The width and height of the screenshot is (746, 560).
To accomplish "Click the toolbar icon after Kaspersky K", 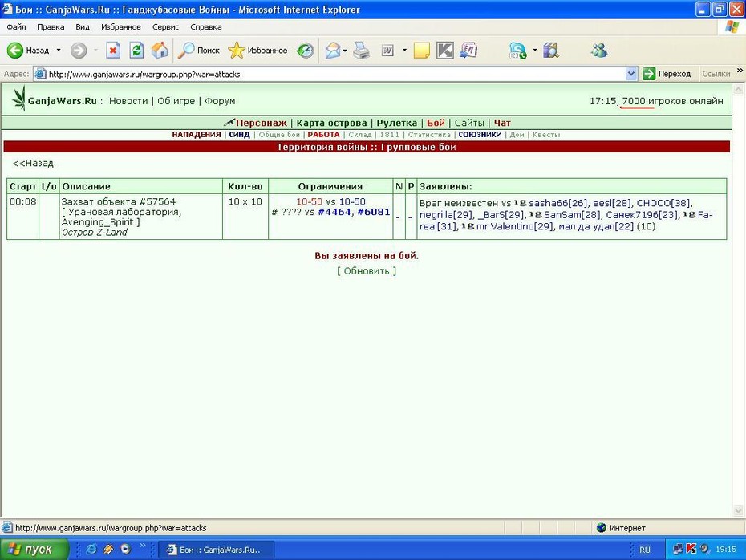I will coord(468,50).
